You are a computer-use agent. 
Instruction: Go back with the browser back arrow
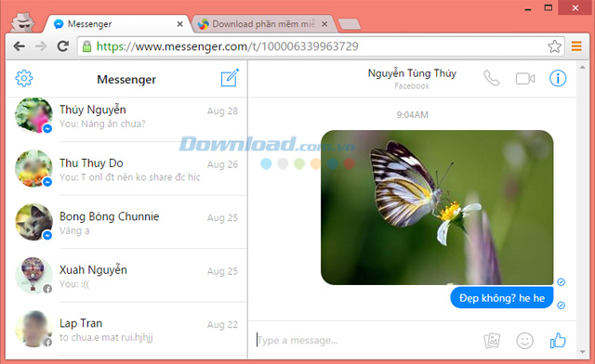(20, 46)
